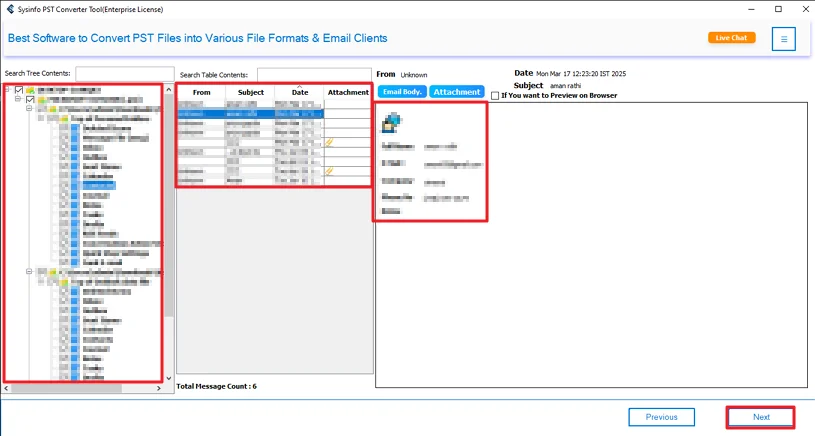Click the tree's vertical scrollbar thumb
This screenshot has height=436, width=815.
click(x=168, y=205)
